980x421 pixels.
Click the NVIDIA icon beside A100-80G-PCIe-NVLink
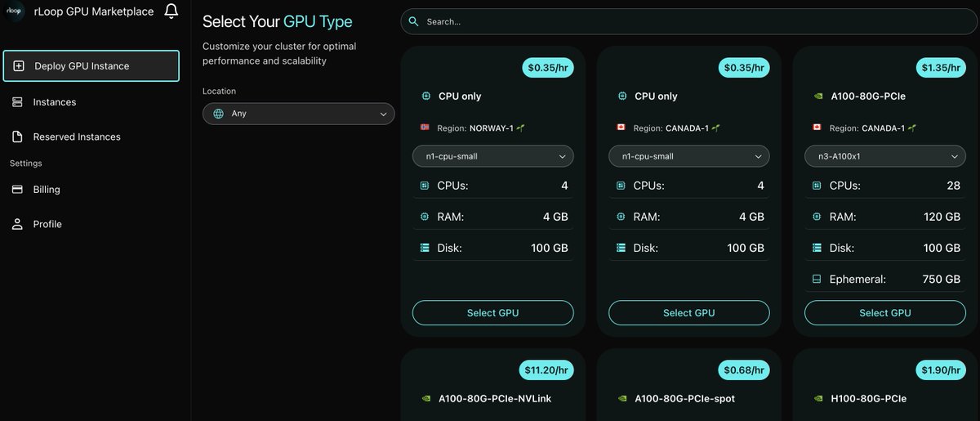coord(425,400)
